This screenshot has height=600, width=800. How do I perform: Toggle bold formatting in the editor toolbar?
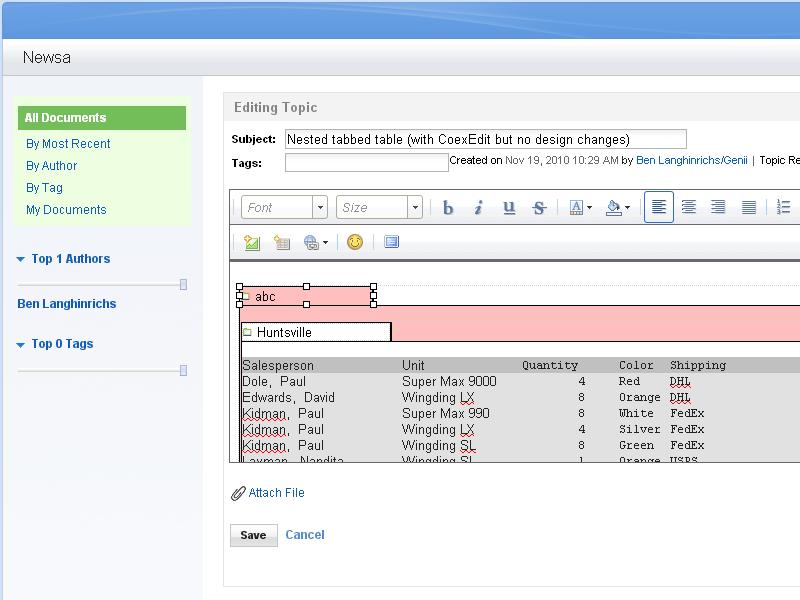(x=448, y=208)
